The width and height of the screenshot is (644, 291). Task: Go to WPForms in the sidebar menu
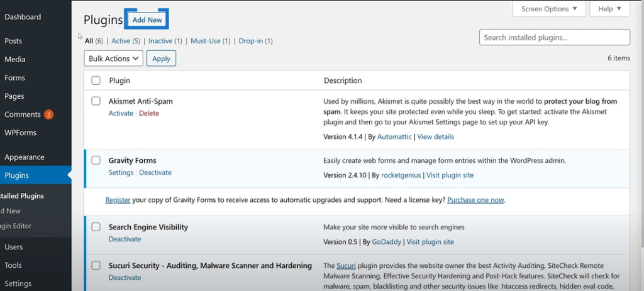click(20, 133)
